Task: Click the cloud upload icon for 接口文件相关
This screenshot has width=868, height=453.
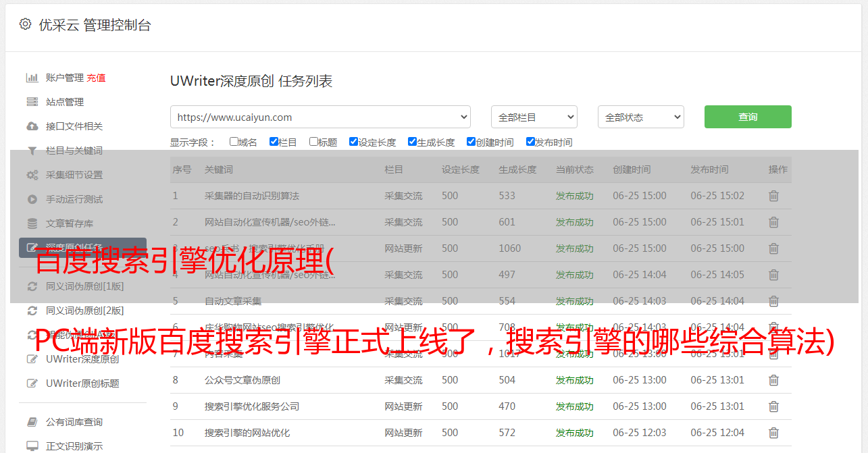Action: [x=32, y=126]
